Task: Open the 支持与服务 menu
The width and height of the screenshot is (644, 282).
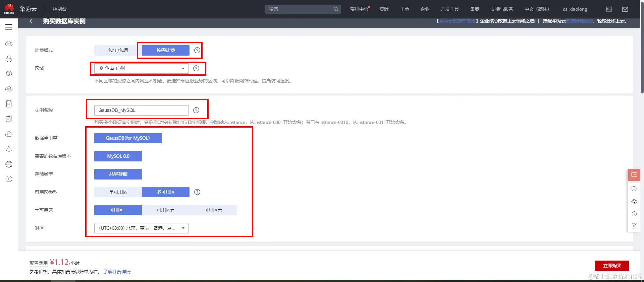Action: [502, 9]
